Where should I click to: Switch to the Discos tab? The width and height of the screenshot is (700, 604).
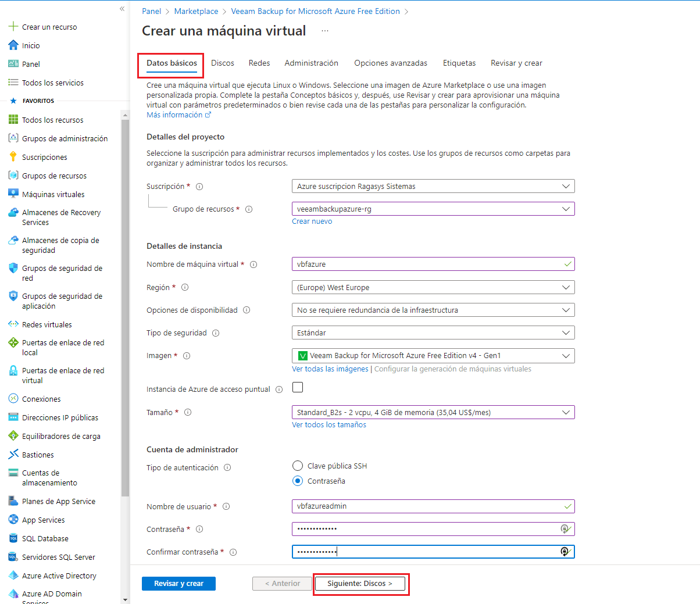pyautogui.click(x=223, y=63)
